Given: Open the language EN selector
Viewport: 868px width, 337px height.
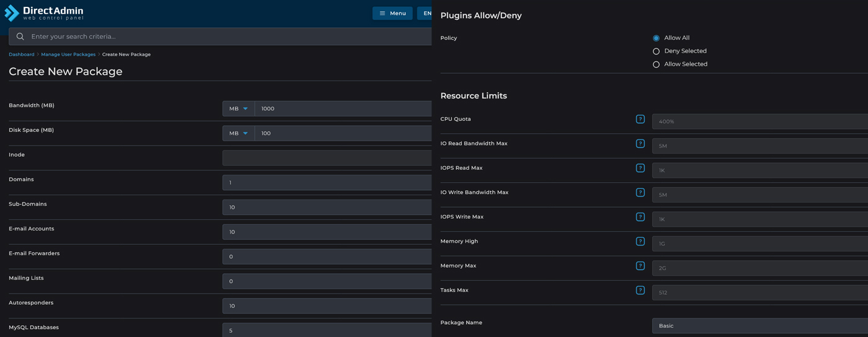Looking at the screenshot, I should pos(425,13).
